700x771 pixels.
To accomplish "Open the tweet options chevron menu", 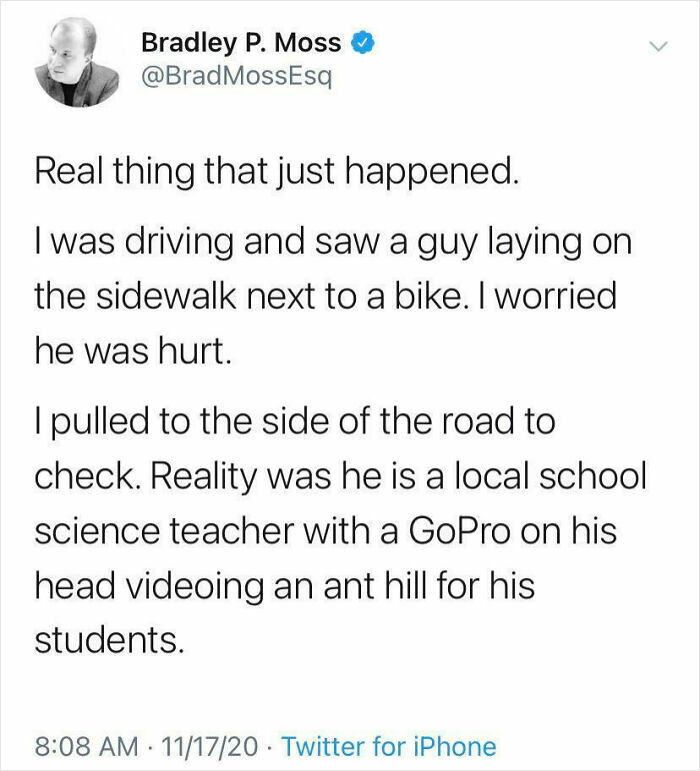I will point(657,46).
